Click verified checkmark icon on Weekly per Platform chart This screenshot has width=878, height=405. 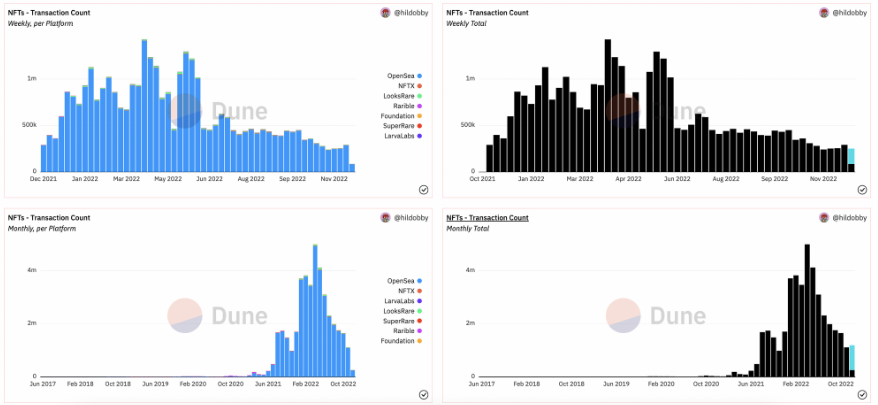(423, 190)
